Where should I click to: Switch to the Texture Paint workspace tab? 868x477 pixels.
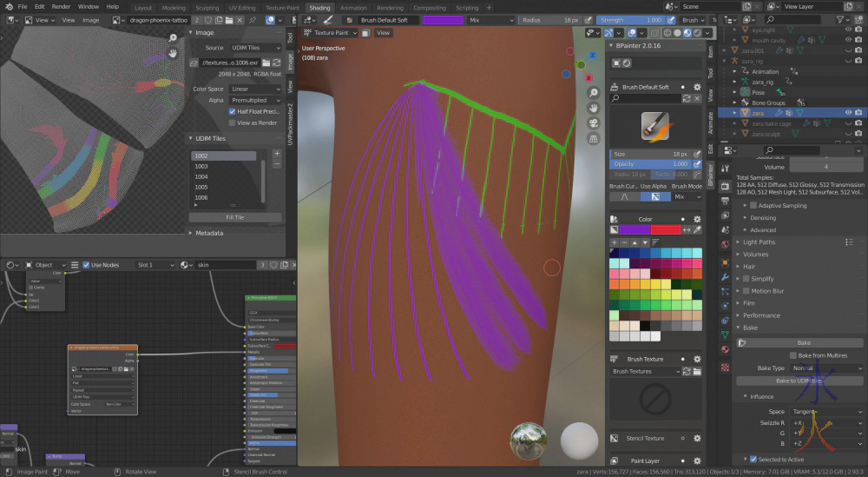click(x=282, y=8)
